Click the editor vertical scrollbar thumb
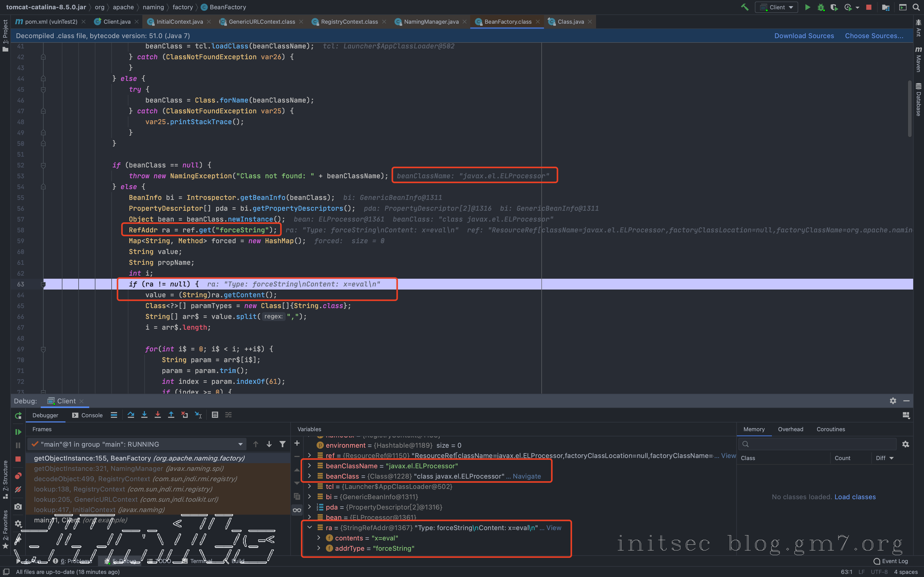This screenshot has height=577, width=924. [910, 109]
